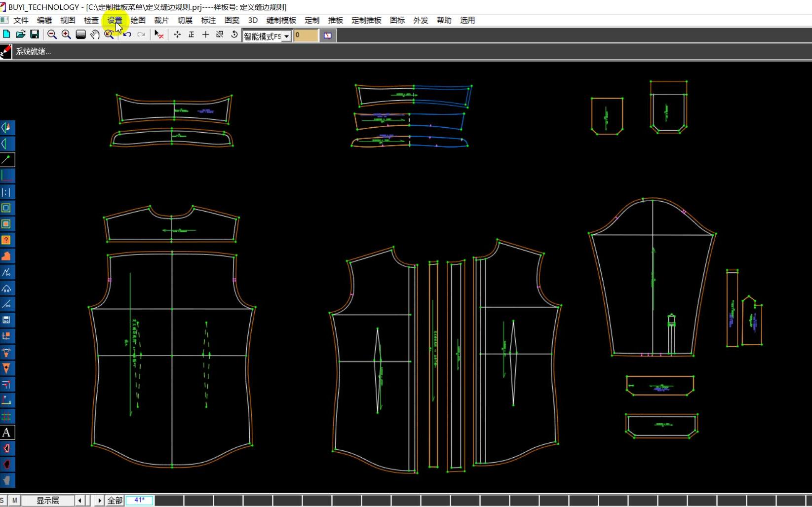Click the Zoom out magnifier icon

click(x=52, y=35)
